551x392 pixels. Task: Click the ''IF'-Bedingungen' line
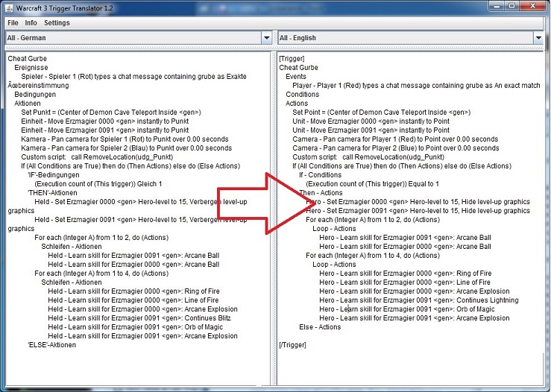pyautogui.click(x=54, y=175)
